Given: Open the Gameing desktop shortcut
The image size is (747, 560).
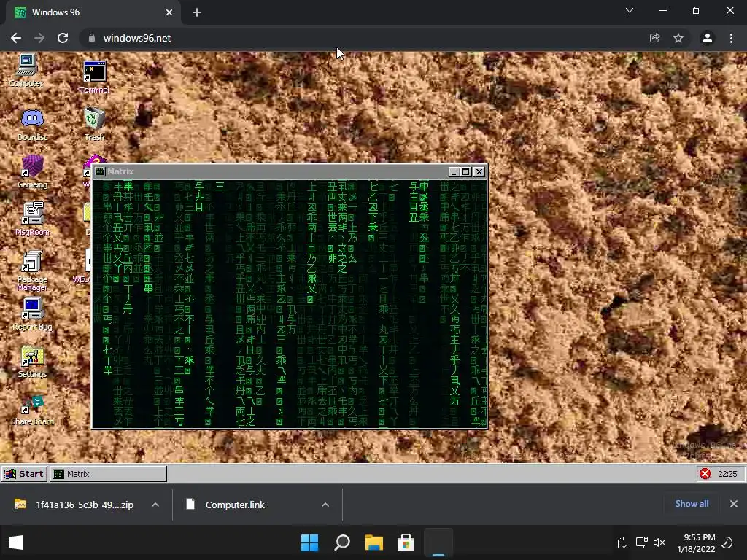Looking at the screenshot, I should tap(32, 171).
